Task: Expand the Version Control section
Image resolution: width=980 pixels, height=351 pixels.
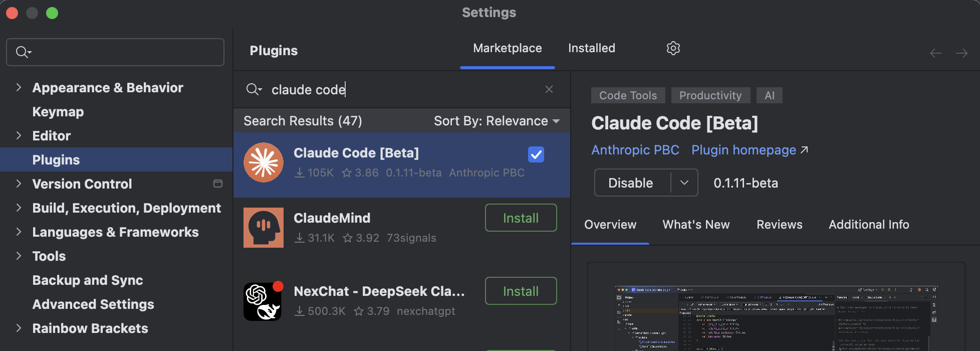Action: (x=19, y=184)
